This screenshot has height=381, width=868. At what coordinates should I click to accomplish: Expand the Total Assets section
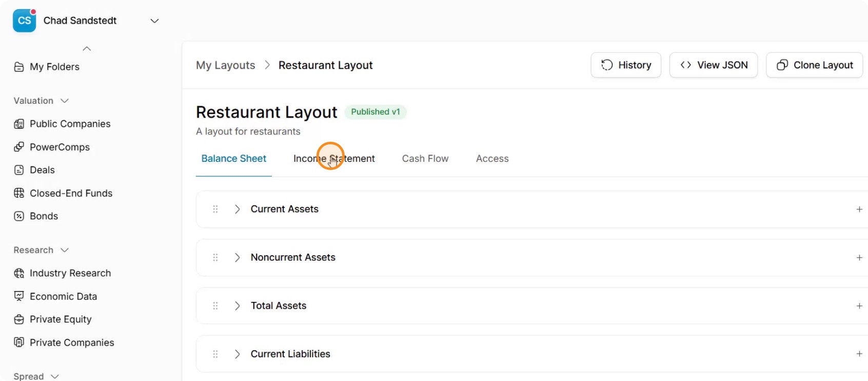237,306
